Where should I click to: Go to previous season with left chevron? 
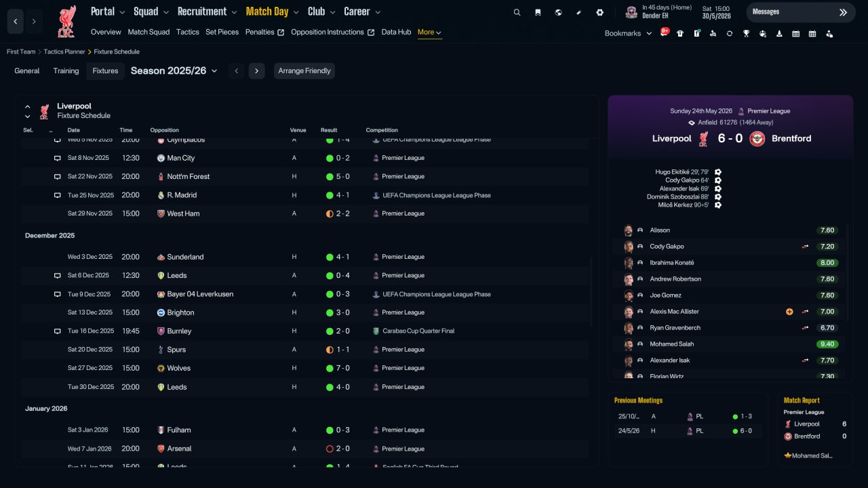click(x=236, y=71)
